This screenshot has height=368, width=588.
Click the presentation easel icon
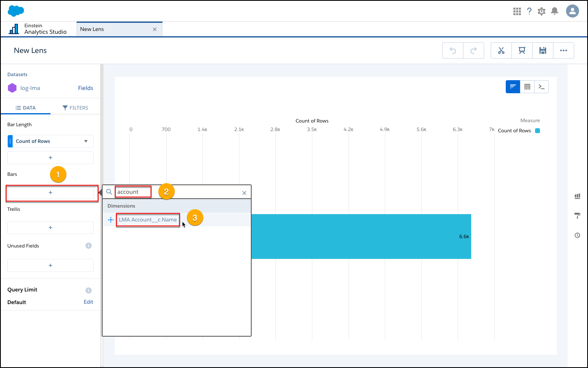pyautogui.click(x=522, y=50)
